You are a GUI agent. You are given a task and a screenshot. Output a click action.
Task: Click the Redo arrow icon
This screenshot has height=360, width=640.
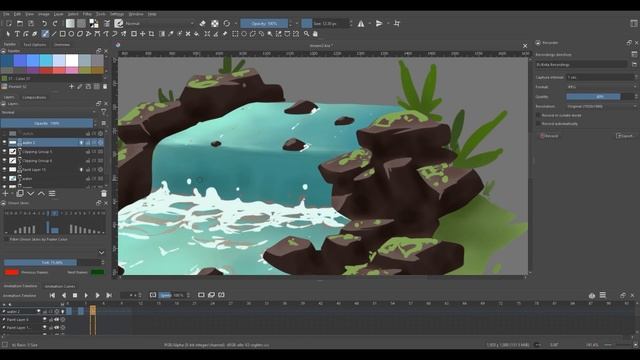pyautogui.click(x=55, y=24)
